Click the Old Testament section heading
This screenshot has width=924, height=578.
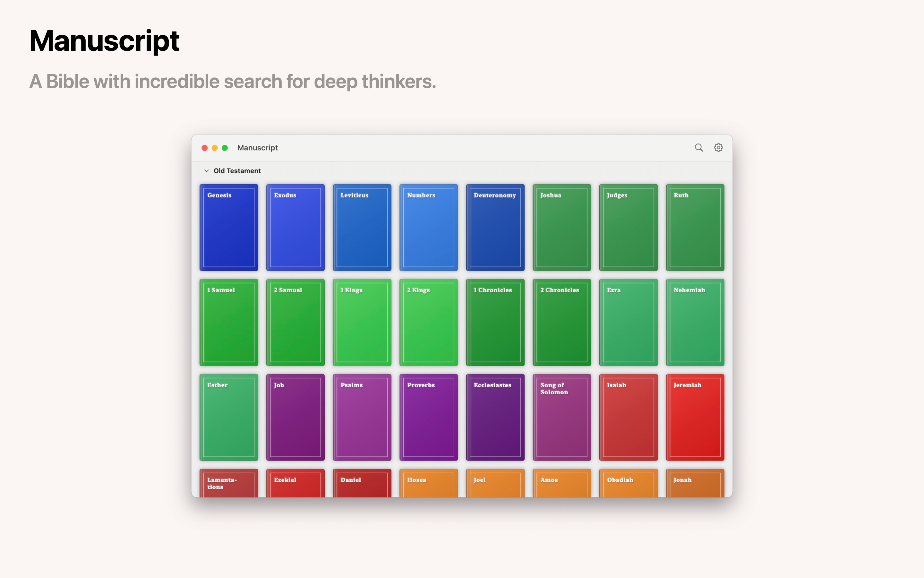pos(237,171)
